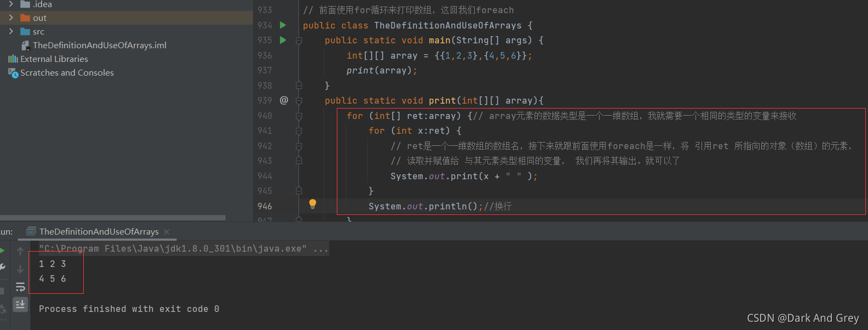The image size is (868, 330).
Task: Collapse the inner for loop fold on line 941
Action: [299, 131]
